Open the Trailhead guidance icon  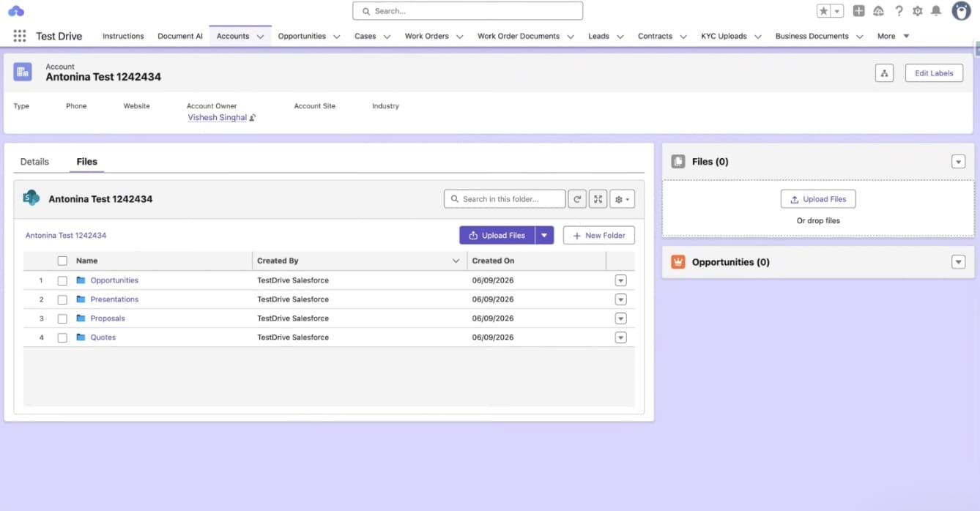879,11
